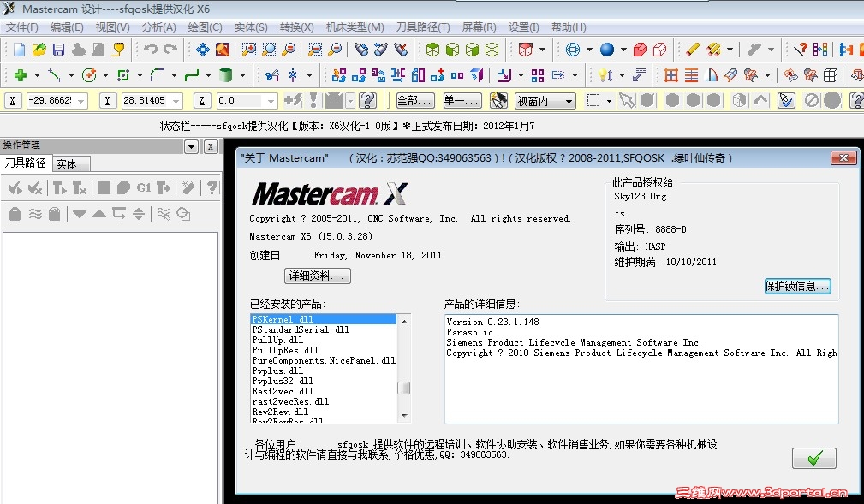Select PureComponents.NicePanel.dll in the list
Screen dimensions: 864x504
(324, 360)
